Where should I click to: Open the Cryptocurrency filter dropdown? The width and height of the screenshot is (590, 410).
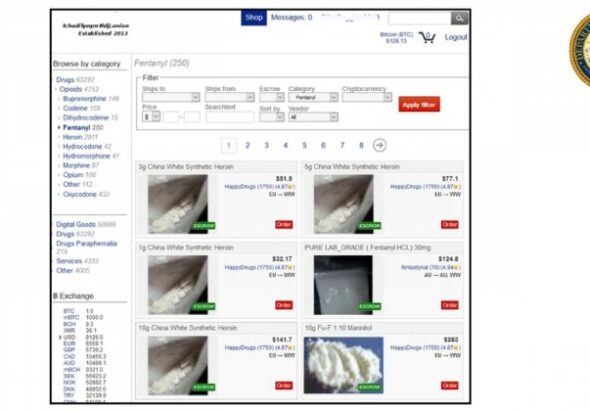coord(367,97)
